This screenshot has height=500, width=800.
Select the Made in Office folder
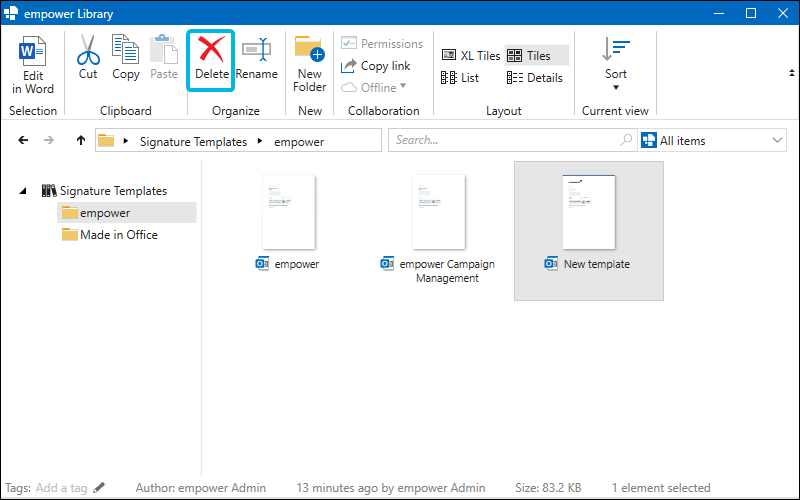(110, 235)
